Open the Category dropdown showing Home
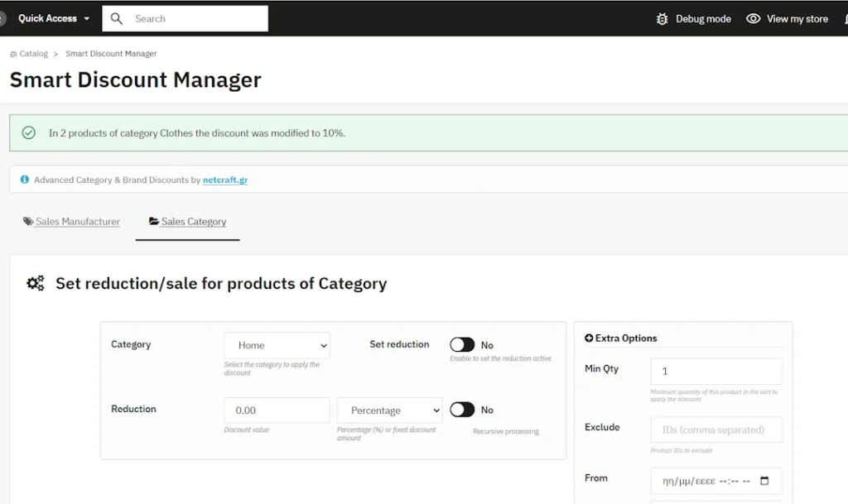The image size is (848, 504). tap(277, 345)
